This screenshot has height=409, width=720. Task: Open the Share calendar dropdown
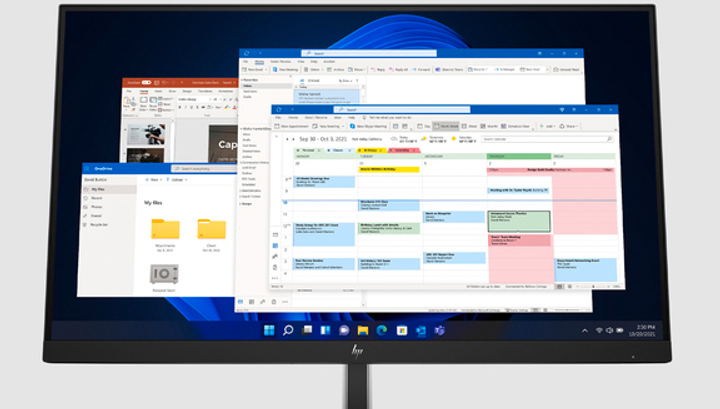coord(568,126)
